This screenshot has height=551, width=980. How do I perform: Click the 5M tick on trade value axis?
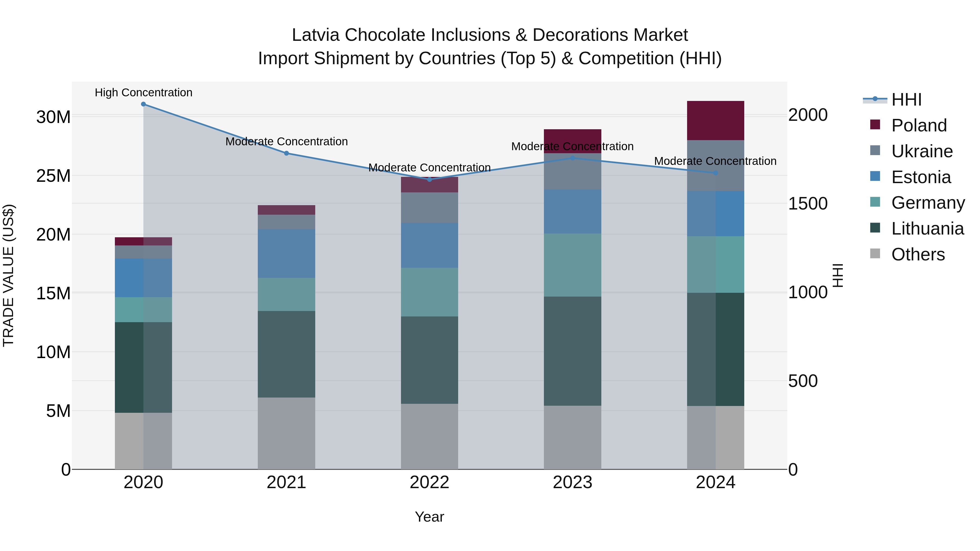coord(58,411)
